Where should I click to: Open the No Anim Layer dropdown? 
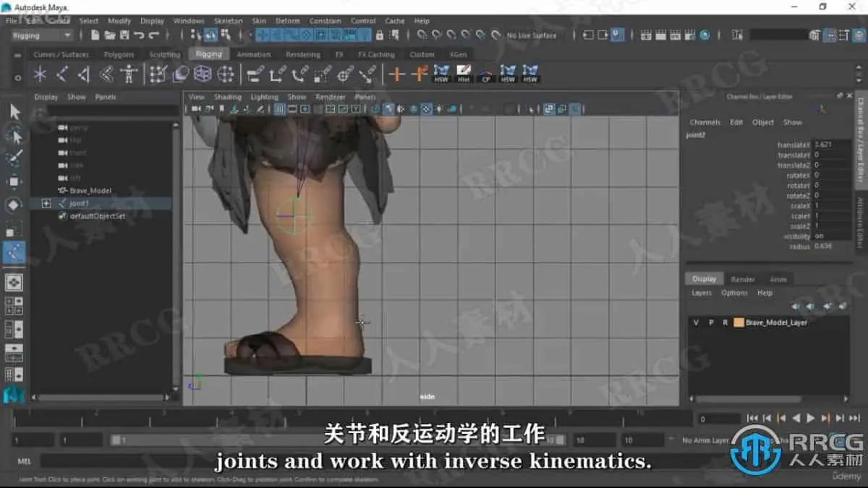[x=705, y=440]
